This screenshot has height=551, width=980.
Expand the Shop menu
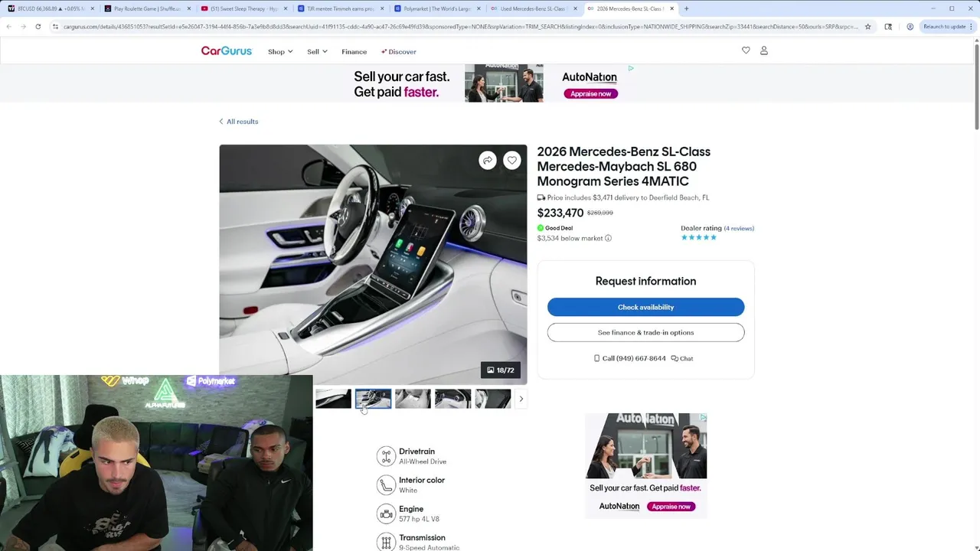(280, 51)
